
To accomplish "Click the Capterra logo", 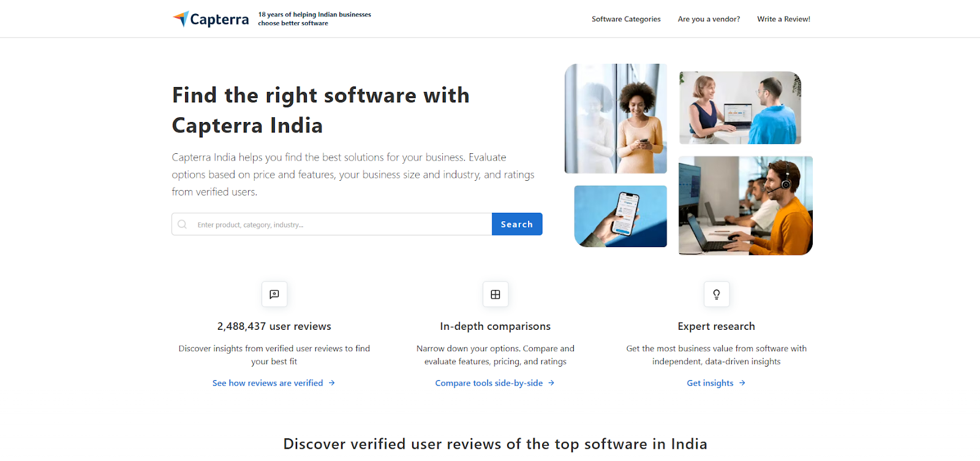I will click(211, 19).
